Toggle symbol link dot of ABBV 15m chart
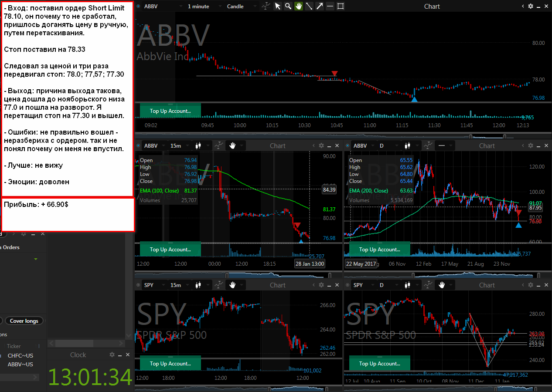The height and width of the screenshot is (392, 552). coord(138,145)
